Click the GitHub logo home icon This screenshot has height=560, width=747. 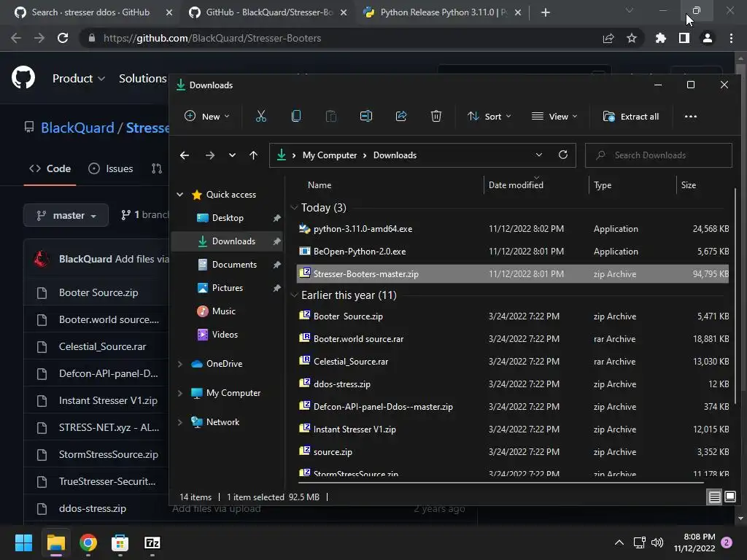pos(23,77)
